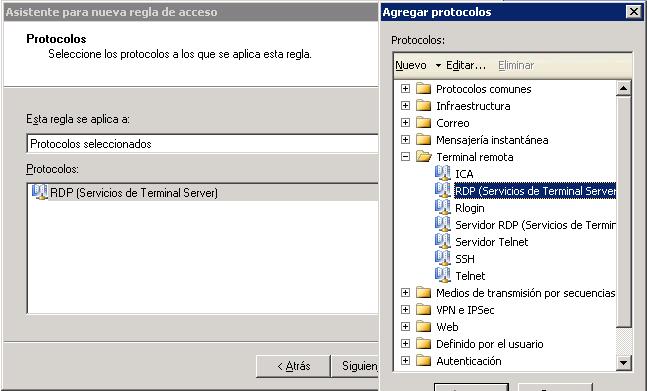
Task: Close the Agregar protocolos dialog
Action: [x=633, y=12]
